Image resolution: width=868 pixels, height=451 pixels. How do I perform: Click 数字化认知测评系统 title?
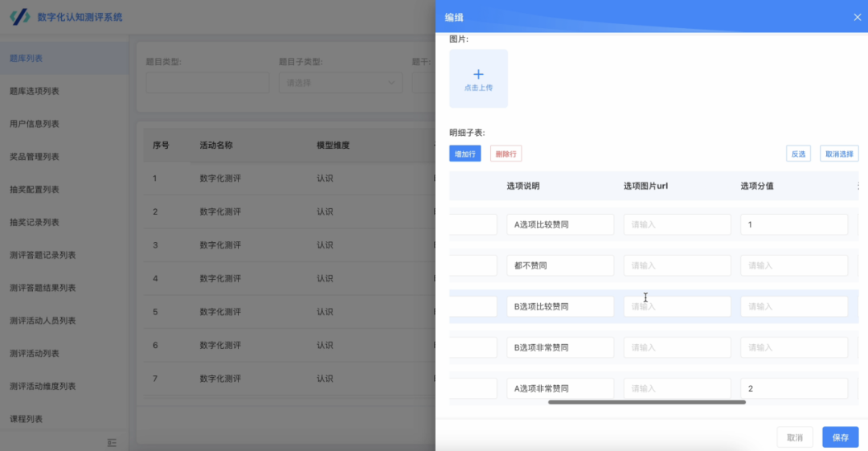tap(80, 17)
